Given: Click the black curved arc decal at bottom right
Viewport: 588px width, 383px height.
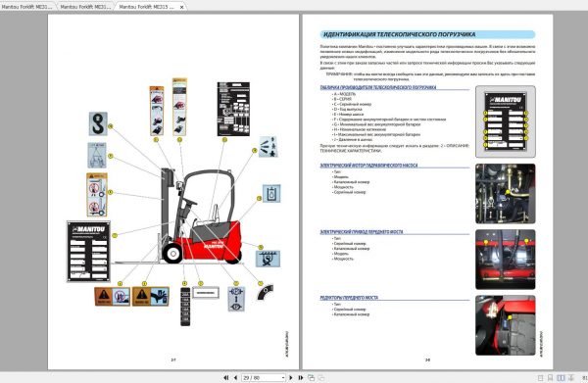Looking at the screenshot, I should 266,293.
